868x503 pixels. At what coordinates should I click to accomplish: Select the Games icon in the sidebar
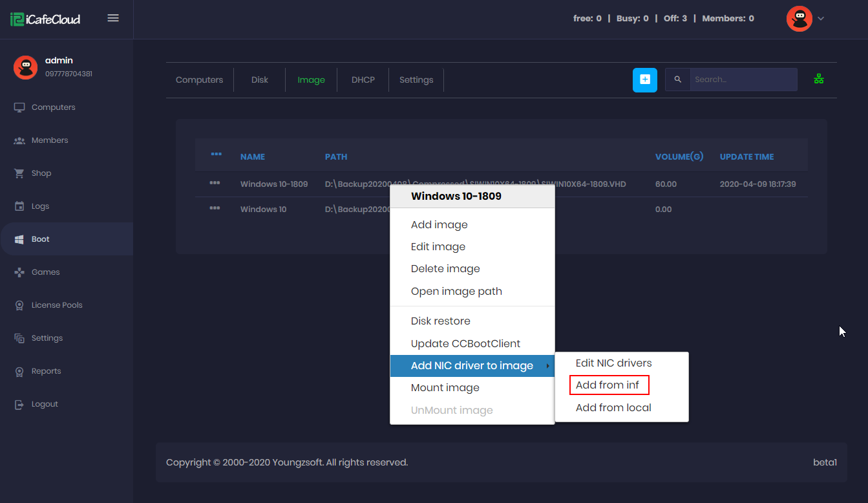tap(20, 272)
